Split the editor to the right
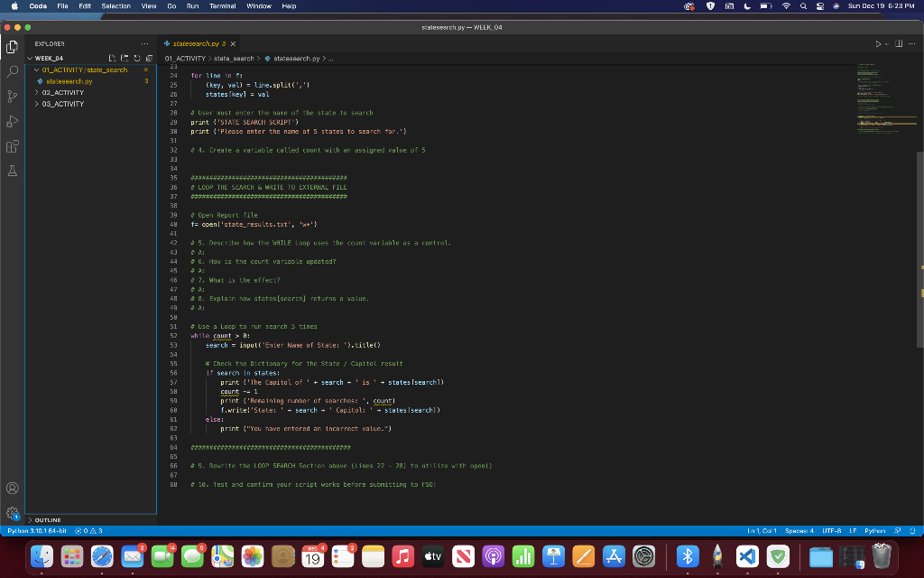 [899, 43]
